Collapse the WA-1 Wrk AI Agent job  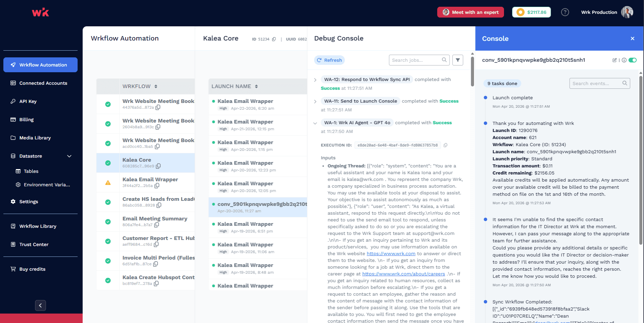click(315, 123)
